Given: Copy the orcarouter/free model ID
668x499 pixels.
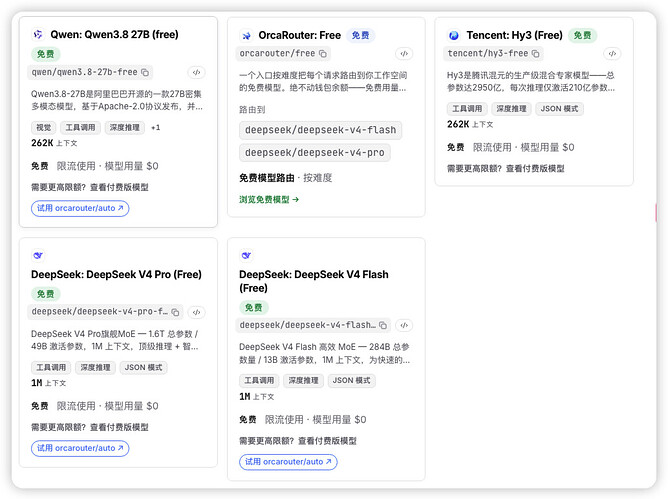Looking at the screenshot, I should (323, 54).
